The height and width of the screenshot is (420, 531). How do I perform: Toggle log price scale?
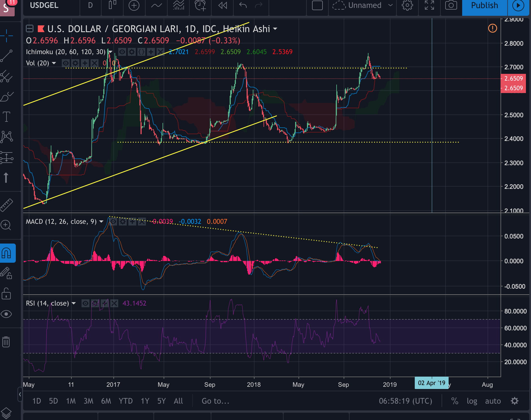pyautogui.click(x=472, y=401)
